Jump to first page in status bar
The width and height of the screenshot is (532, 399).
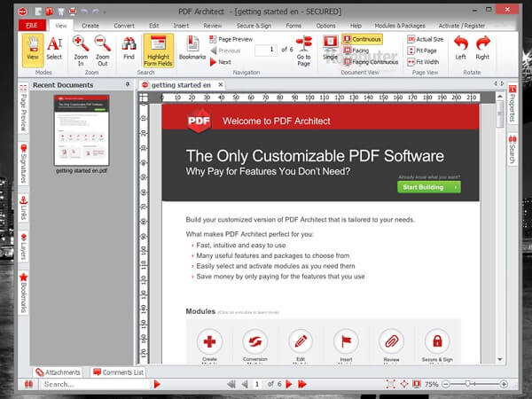[231, 384]
